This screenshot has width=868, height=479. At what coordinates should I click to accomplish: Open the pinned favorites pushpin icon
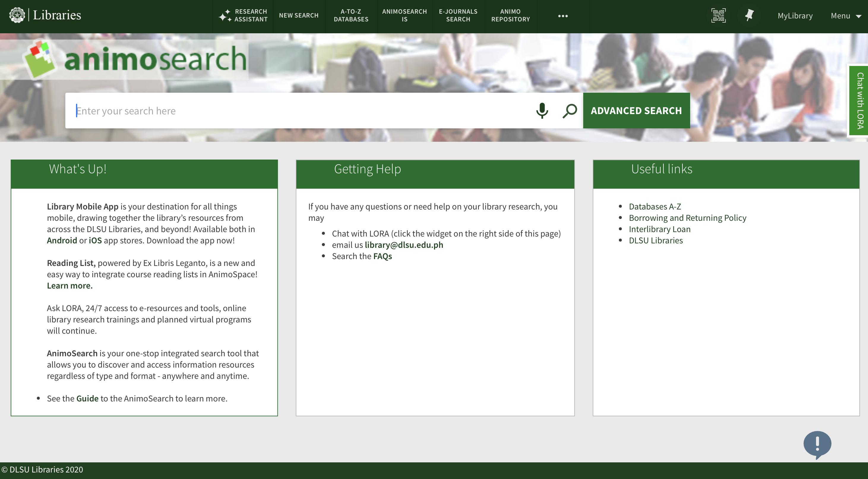(749, 15)
